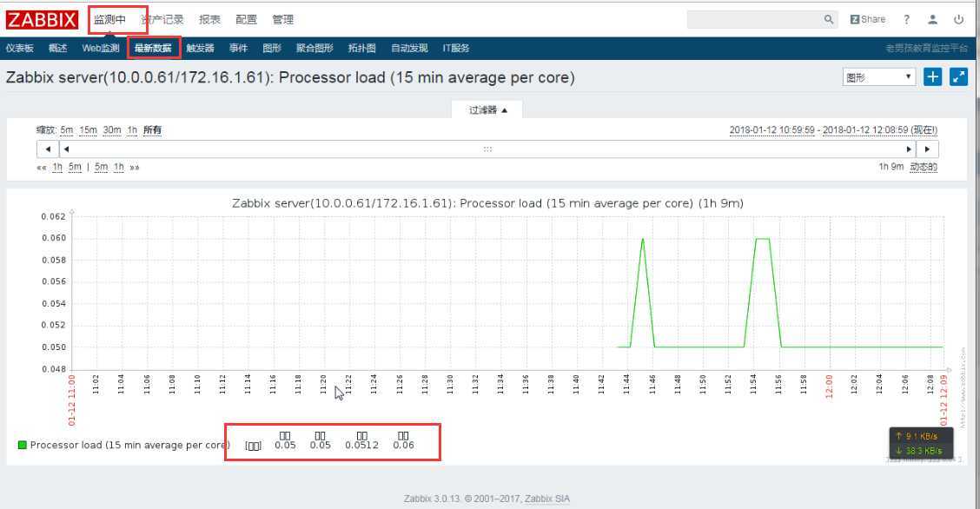Screen dimensions: 980x509
Task: Click the start date 2018-01-12 10:59:59
Action: [x=772, y=130]
